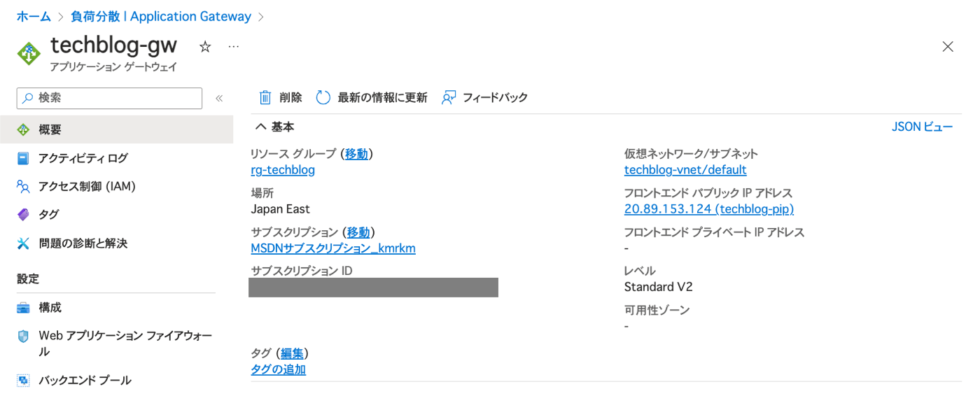Click the techblog-vnet/default link
The image size is (980, 396).
pos(685,170)
